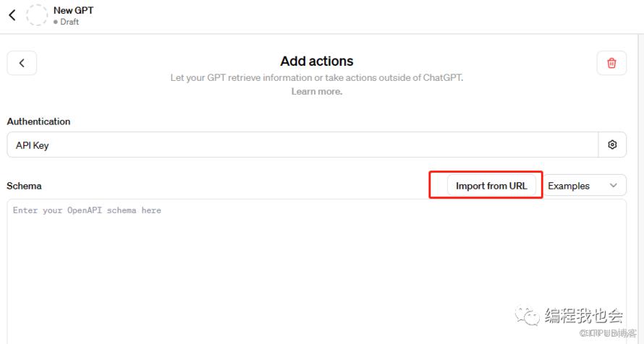Screen dimensions: 644x344
Task: Go back using the boxed arrow button
Action: (x=22, y=63)
